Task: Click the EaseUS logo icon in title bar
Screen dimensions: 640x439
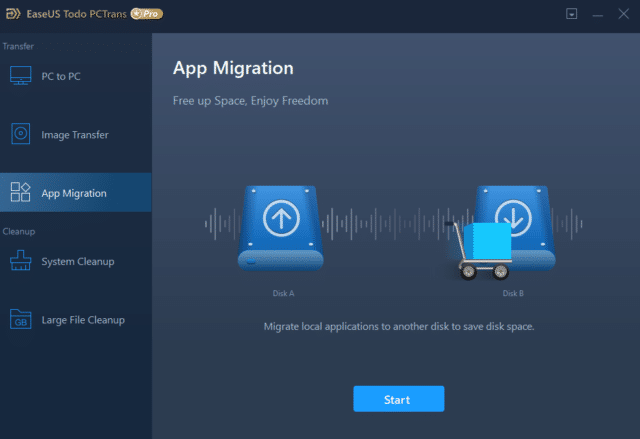Action: click(x=13, y=14)
